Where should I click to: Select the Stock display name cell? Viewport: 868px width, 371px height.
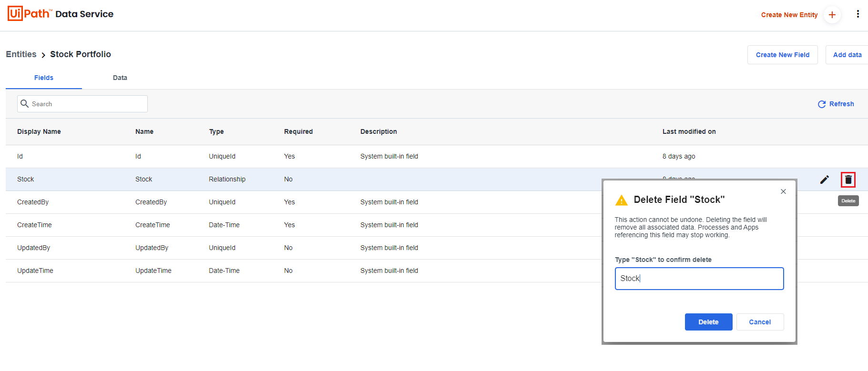(26, 179)
